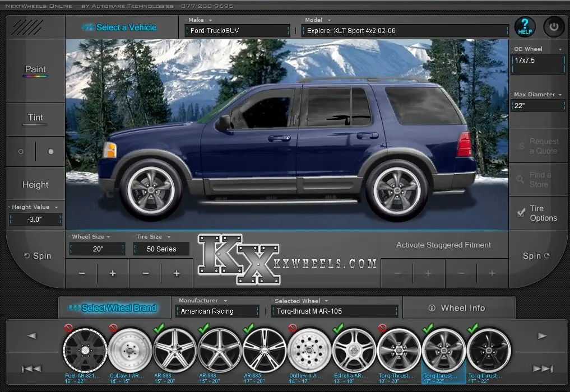This screenshot has height=392, width=570.
Task: Increase wheel size with plus button
Action: pos(113,273)
